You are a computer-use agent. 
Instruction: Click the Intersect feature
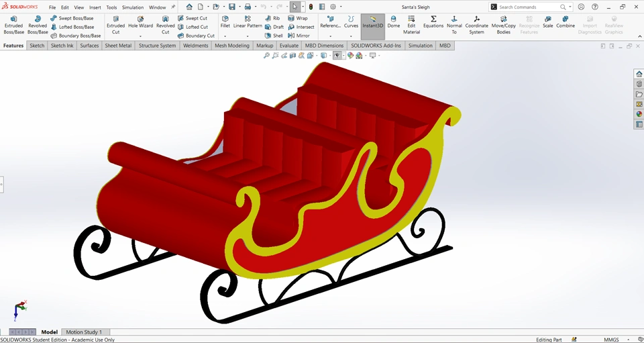(x=301, y=27)
